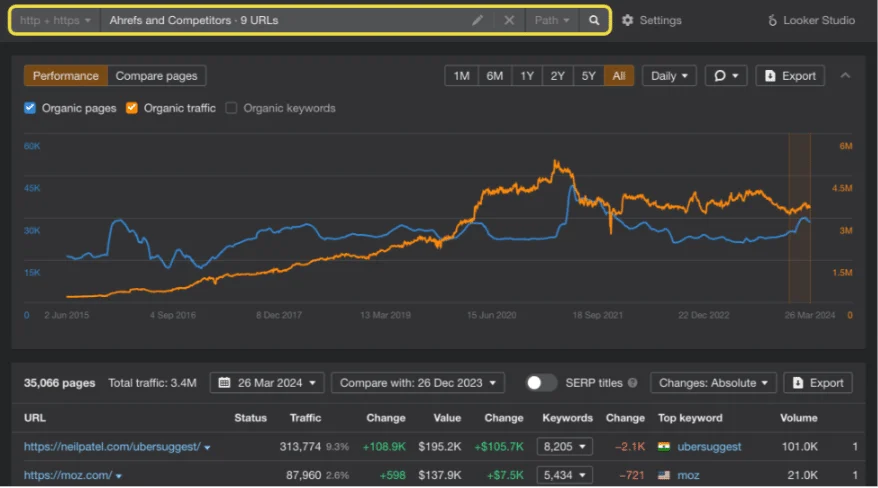The width and height of the screenshot is (878, 488).
Task: Click the magnifier search icon
Action: click(x=594, y=20)
